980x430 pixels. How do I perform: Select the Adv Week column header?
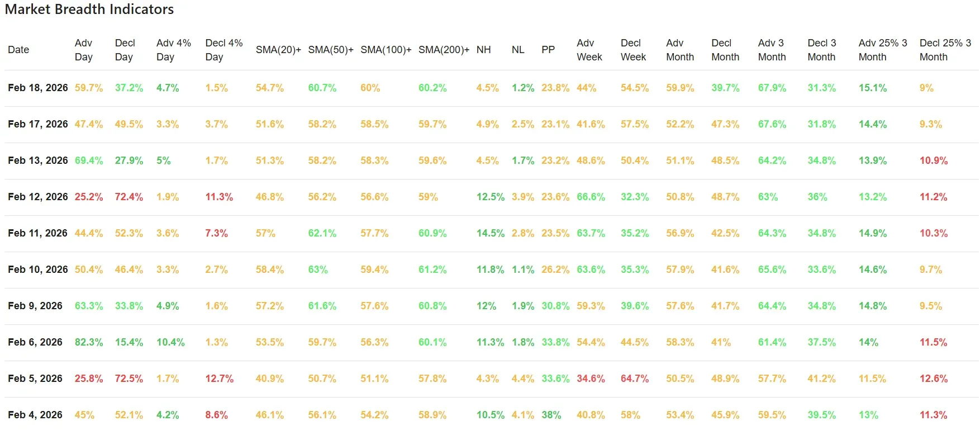click(x=589, y=50)
